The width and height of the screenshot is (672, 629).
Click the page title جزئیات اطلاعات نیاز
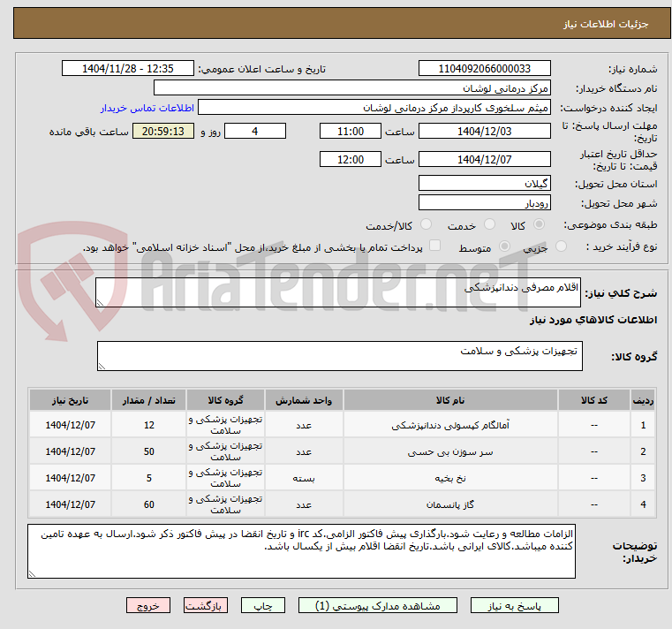pyautogui.click(x=606, y=24)
